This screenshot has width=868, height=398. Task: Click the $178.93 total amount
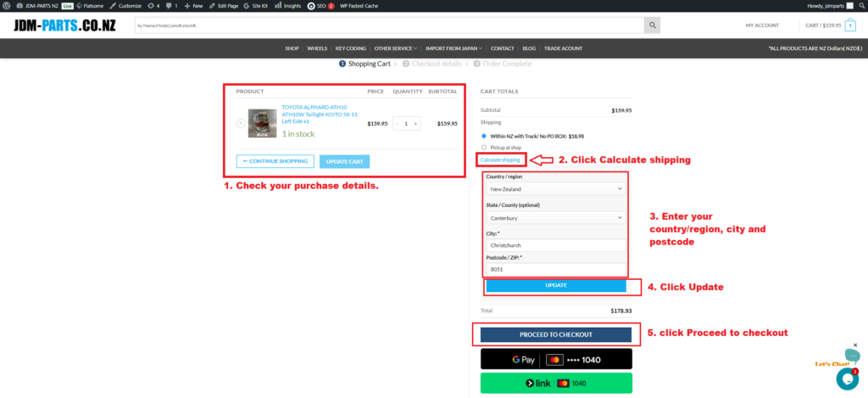click(x=621, y=311)
